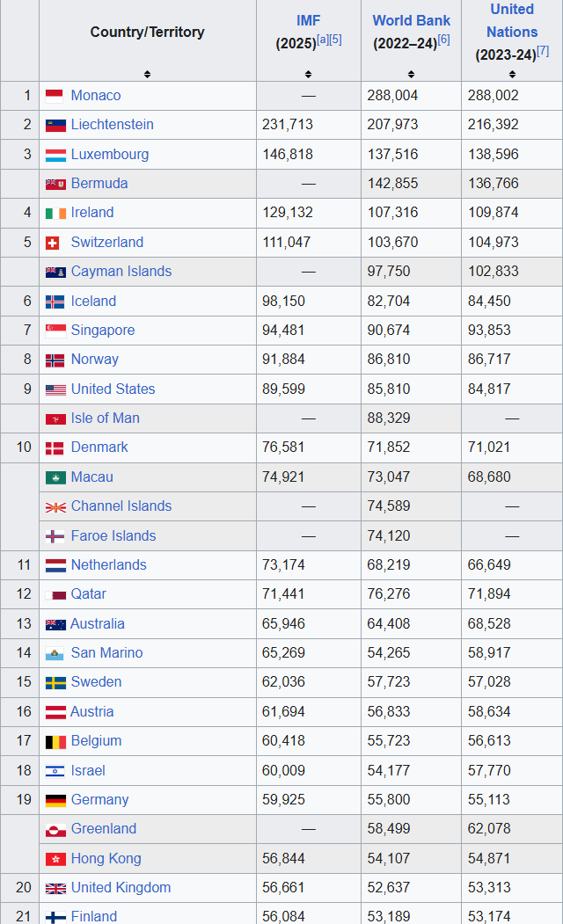Screen dimensions: 563x924
Task: Click the Hong Kong flag icon
Action: pyautogui.click(x=55, y=859)
